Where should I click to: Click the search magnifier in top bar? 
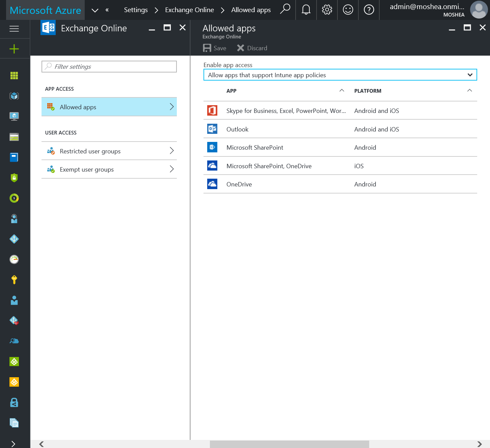pyautogui.click(x=285, y=9)
